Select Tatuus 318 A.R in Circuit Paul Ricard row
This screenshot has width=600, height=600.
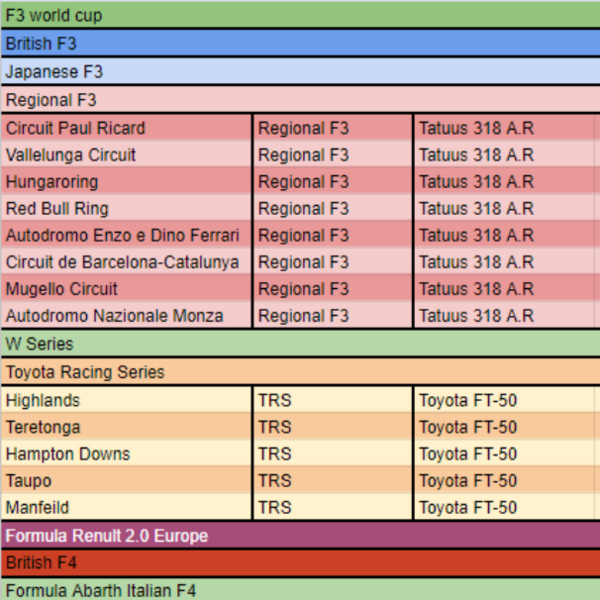coord(504,128)
